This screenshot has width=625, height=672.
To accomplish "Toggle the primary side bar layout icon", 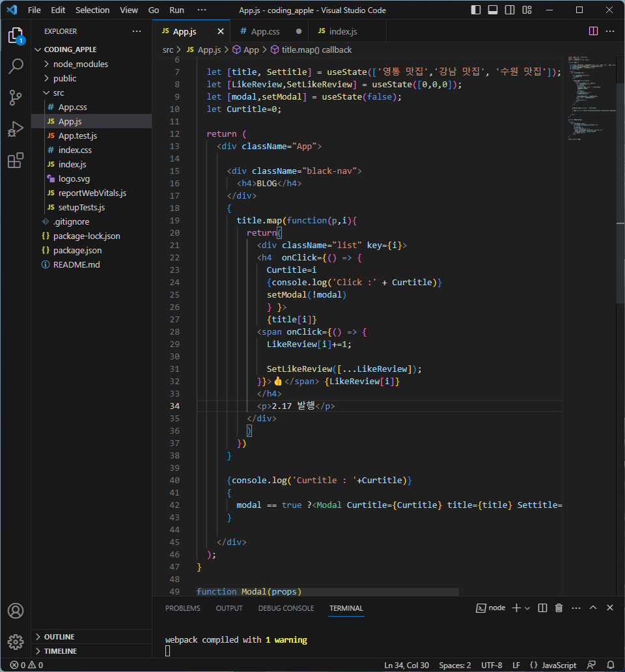I will [x=476, y=10].
